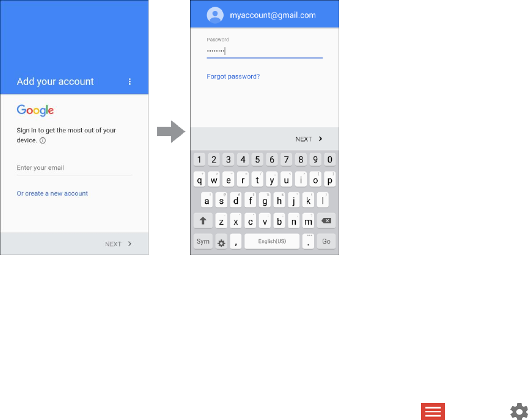Viewport: 528px width, 420px height.
Task: Open the three-dot overflow menu beside Add your account
Action: pos(130,82)
